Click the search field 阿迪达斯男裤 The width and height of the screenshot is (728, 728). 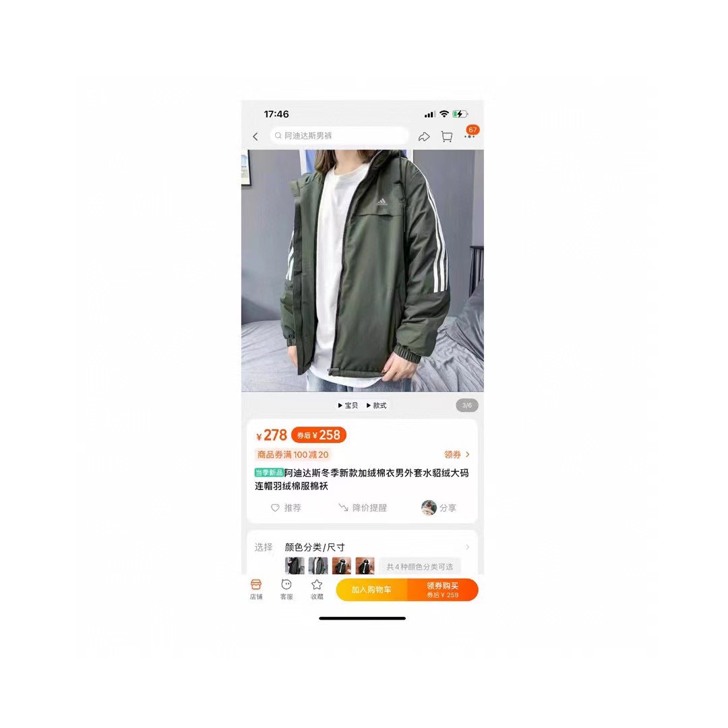339,135
